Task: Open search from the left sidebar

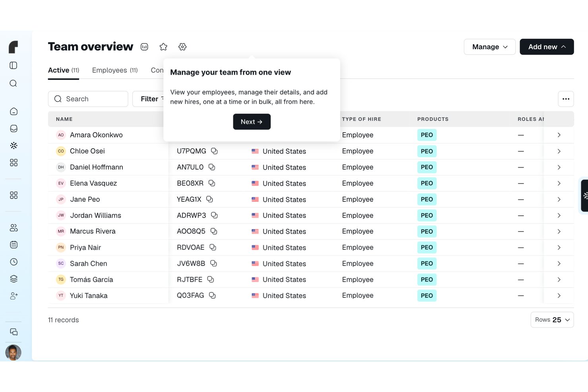Action: click(14, 83)
